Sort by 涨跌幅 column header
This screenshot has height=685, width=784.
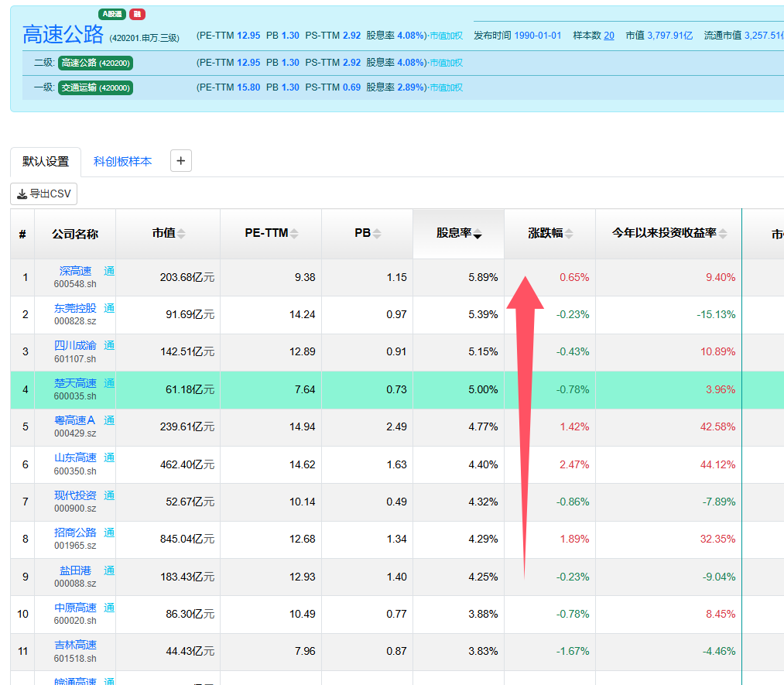pyautogui.click(x=550, y=234)
